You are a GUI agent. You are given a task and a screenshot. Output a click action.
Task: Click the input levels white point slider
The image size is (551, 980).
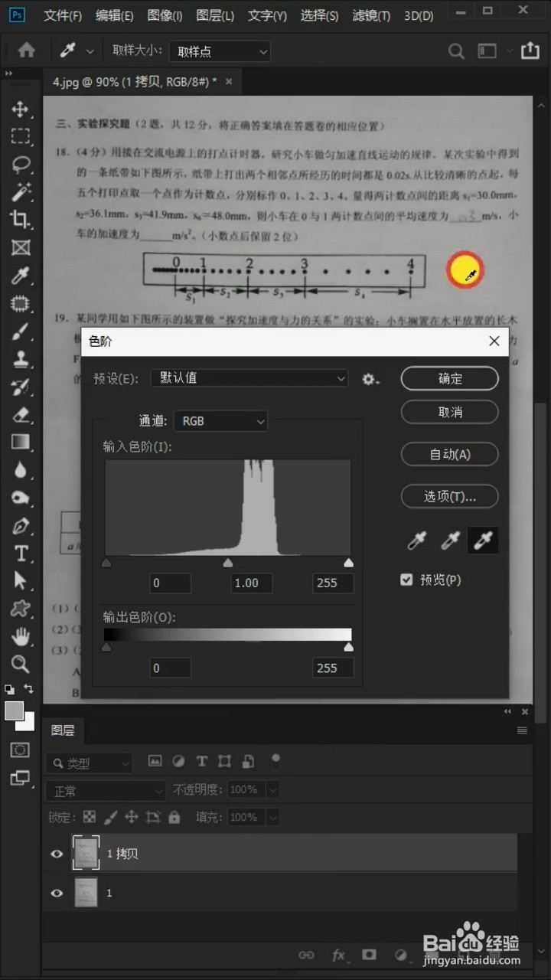(x=349, y=563)
